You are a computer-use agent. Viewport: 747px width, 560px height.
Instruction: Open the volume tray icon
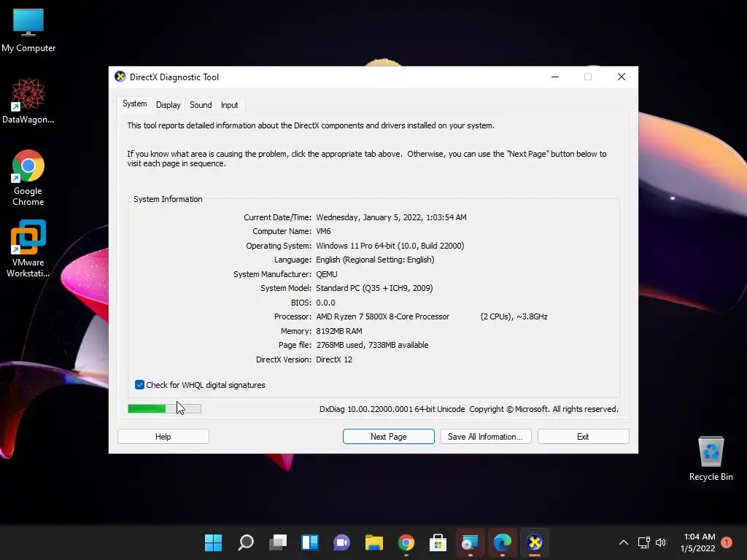661,542
